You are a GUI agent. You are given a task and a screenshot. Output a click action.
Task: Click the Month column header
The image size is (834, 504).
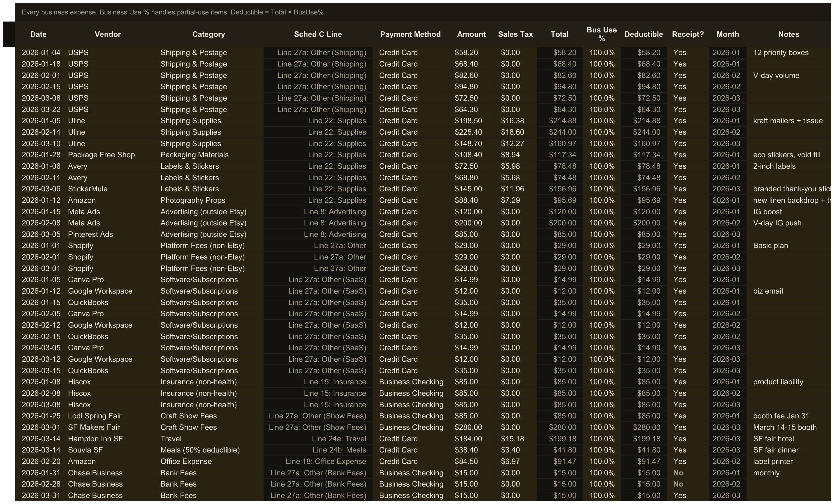pyautogui.click(x=727, y=34)
